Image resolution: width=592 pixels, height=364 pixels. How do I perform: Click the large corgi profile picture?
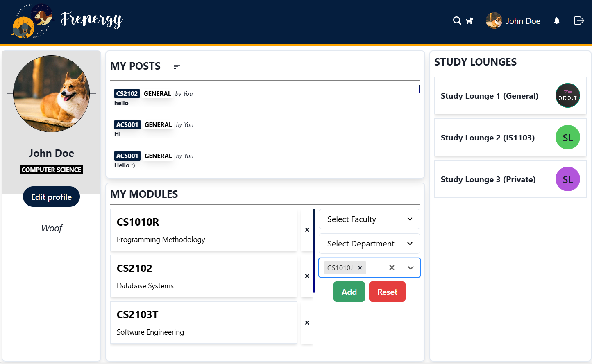51,94
